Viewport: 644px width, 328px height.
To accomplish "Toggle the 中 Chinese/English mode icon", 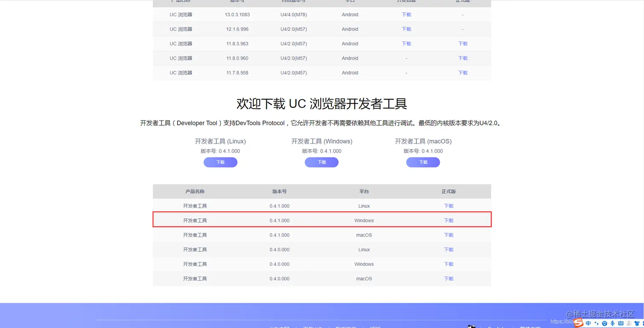I will click(588, 323).
